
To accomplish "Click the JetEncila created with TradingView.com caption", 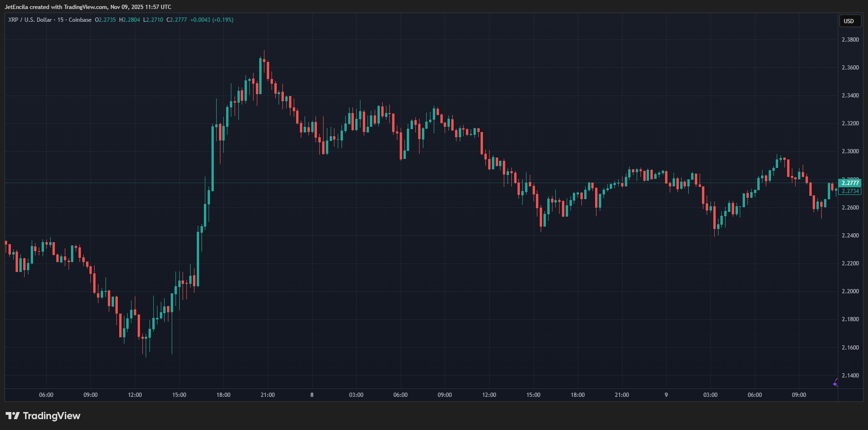I will click(x=88, y=7).
